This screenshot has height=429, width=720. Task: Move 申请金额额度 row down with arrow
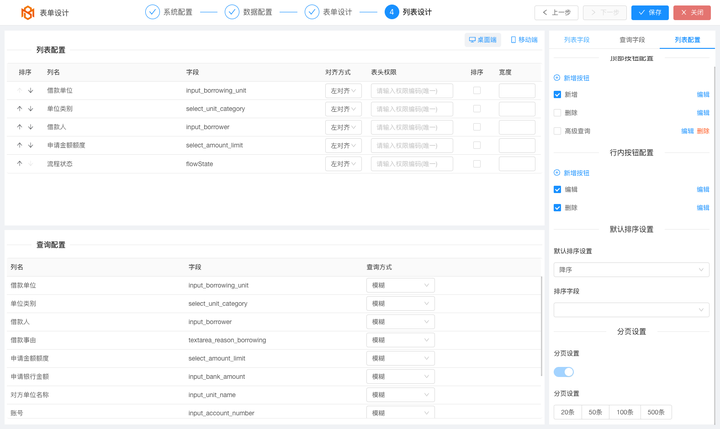(x=31, y=145)
